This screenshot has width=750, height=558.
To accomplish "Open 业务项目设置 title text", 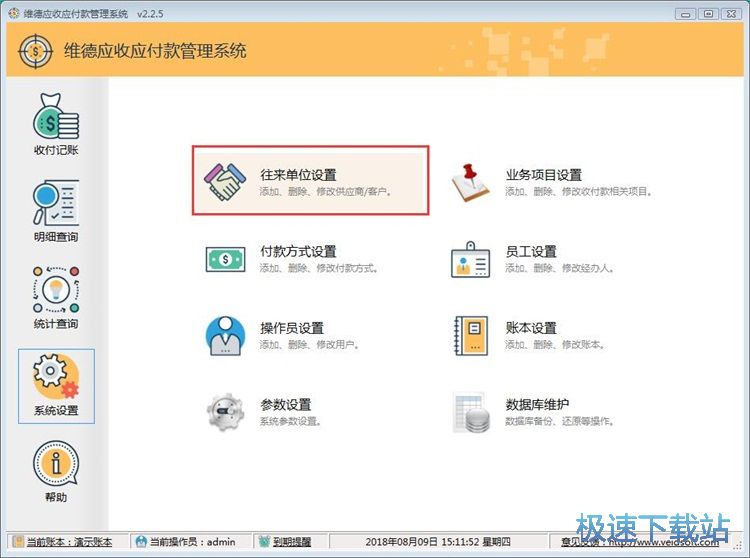I will tap(543, 175).
